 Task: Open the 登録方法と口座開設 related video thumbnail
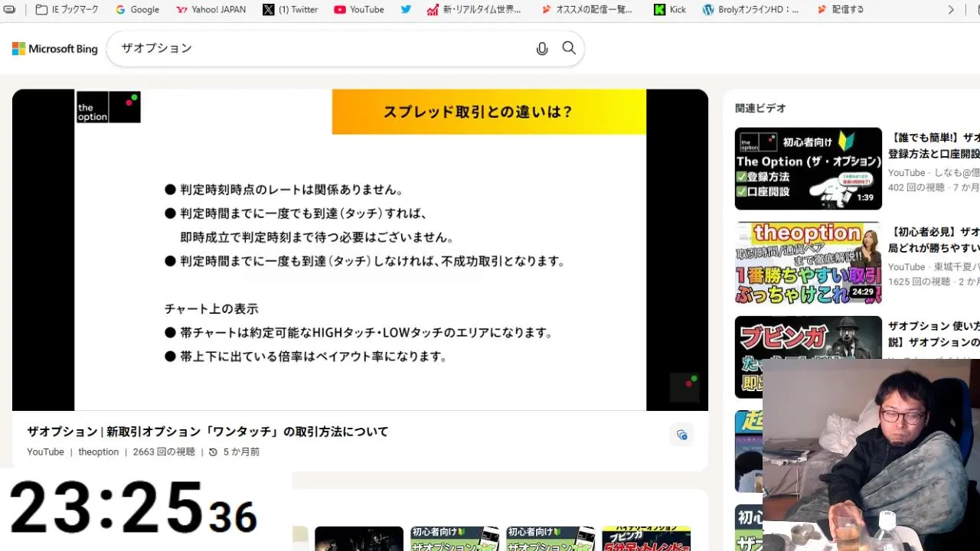[808, 168]
